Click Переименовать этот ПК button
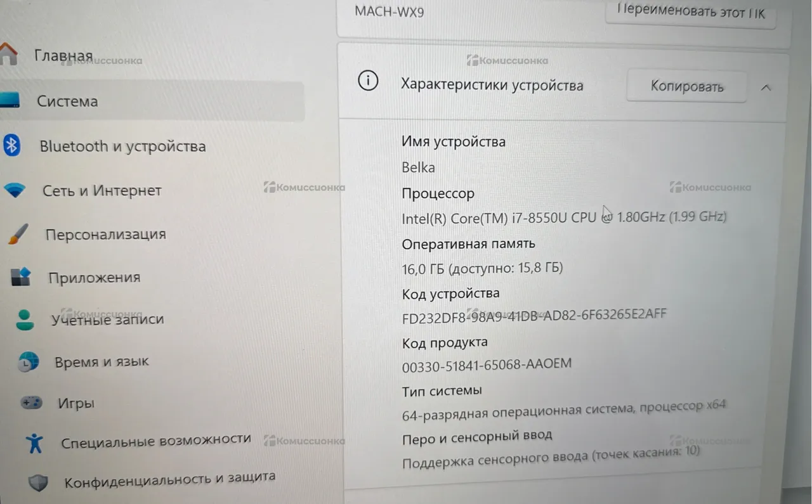The width and height of the screenshot is (812, 504). (691, 13)
